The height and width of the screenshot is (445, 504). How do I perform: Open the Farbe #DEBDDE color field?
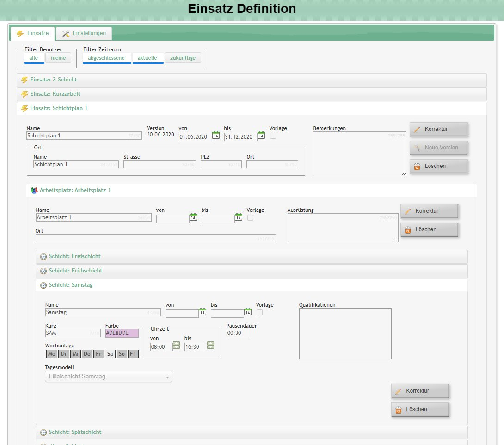(x=122, y=333)
